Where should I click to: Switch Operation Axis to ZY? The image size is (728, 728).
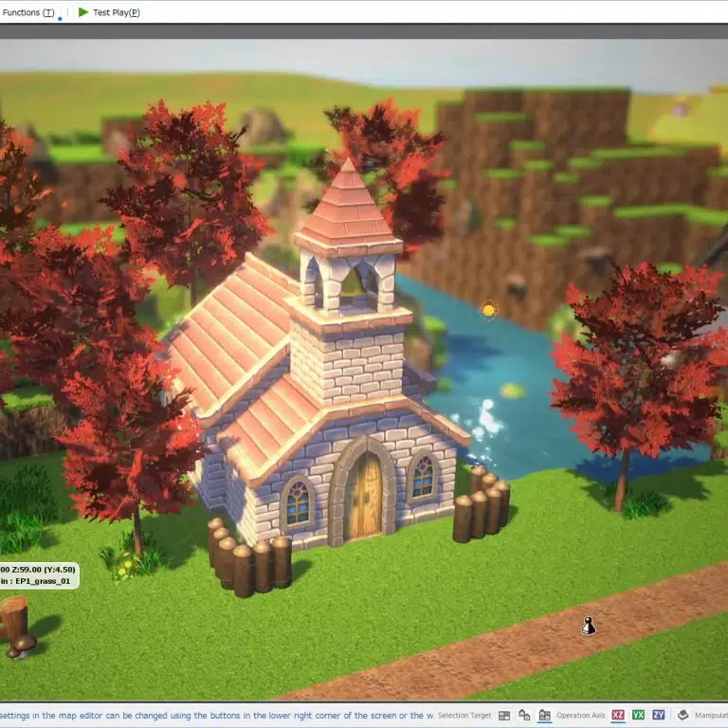[x=658, y=715]
